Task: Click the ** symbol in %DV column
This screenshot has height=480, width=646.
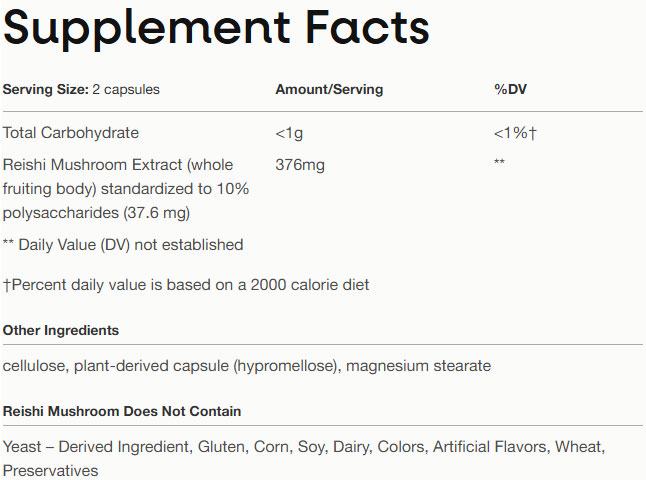Action: [499, 163]
